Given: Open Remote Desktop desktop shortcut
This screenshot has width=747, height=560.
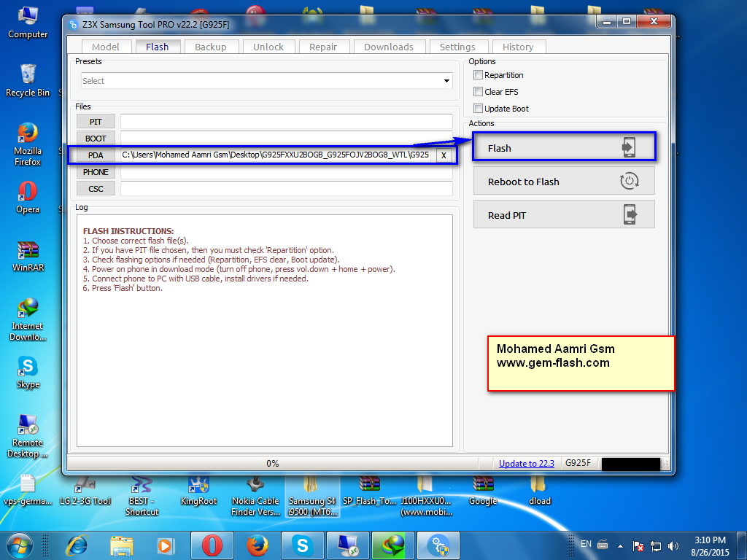Looking at the screenshot, I should tap(28, 436).
